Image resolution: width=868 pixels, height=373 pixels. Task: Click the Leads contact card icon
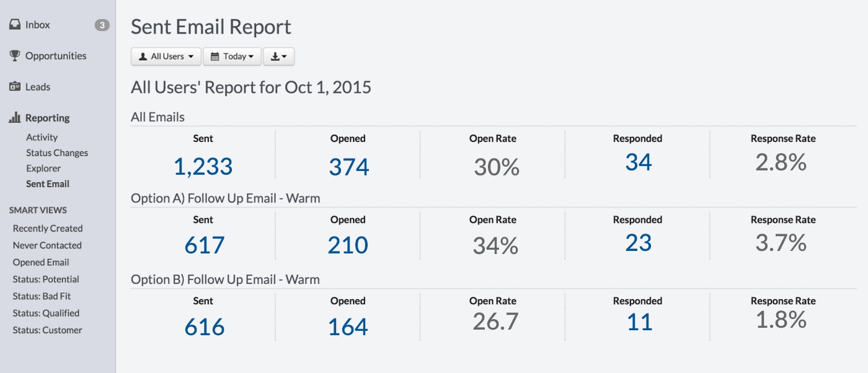[15, 87]
